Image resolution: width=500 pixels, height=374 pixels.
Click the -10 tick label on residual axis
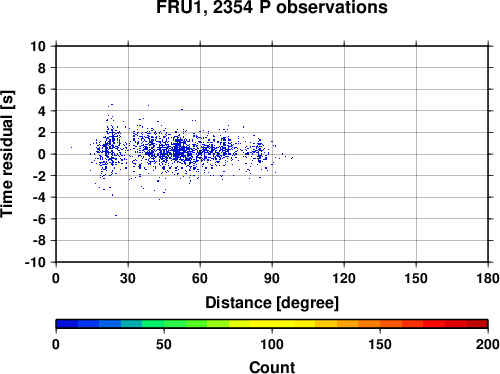point(35,262)
